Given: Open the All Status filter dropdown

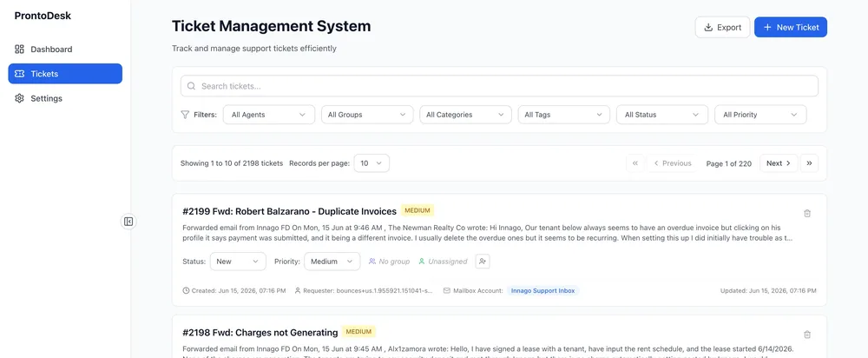Looking at the screenshot, I should [x=662, y=115].
